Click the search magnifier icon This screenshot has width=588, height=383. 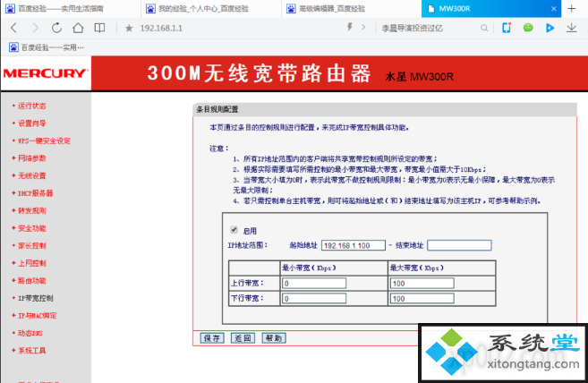(484, 28)
